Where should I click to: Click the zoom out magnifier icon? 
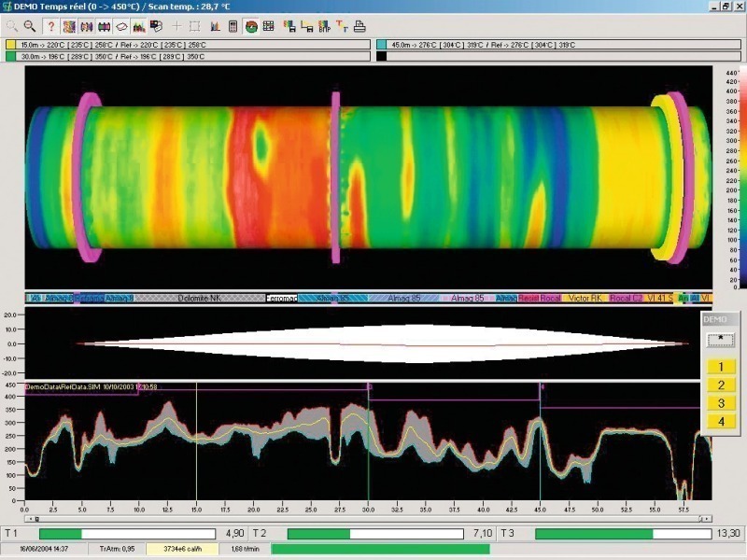[30, 26]
